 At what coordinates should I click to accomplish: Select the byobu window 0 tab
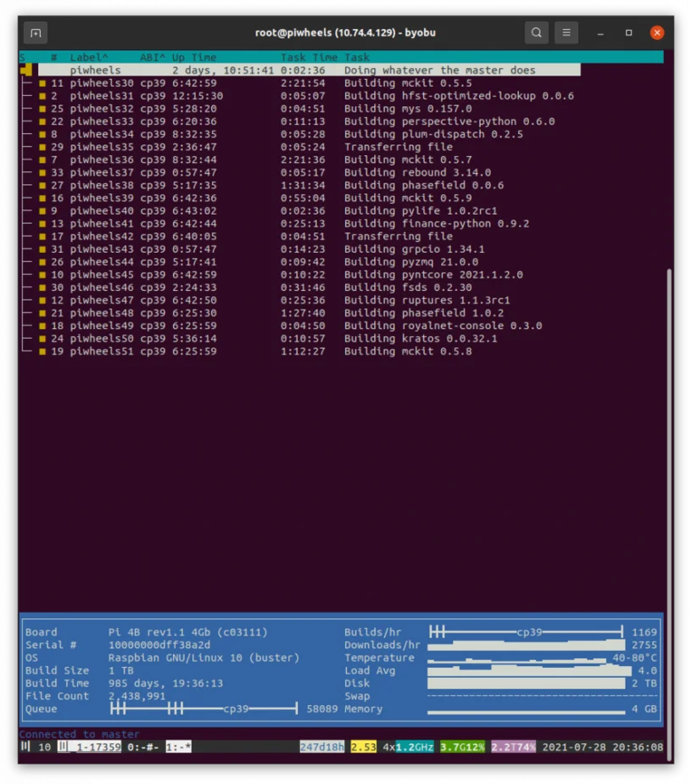pos(143,747)
